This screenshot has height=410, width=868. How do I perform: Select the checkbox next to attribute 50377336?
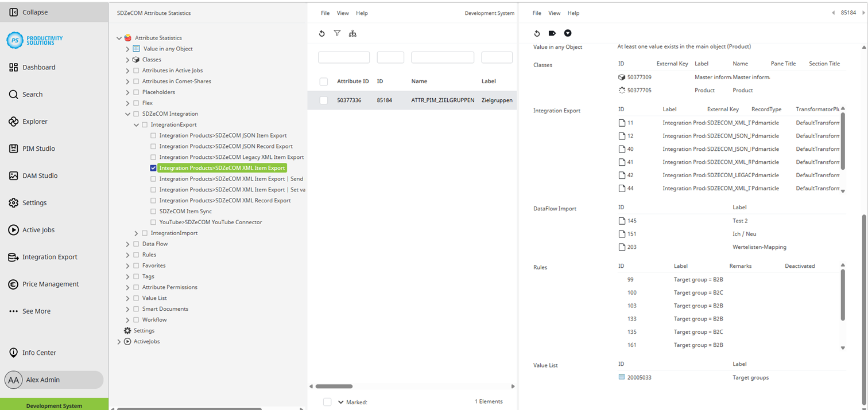(323, 100)
